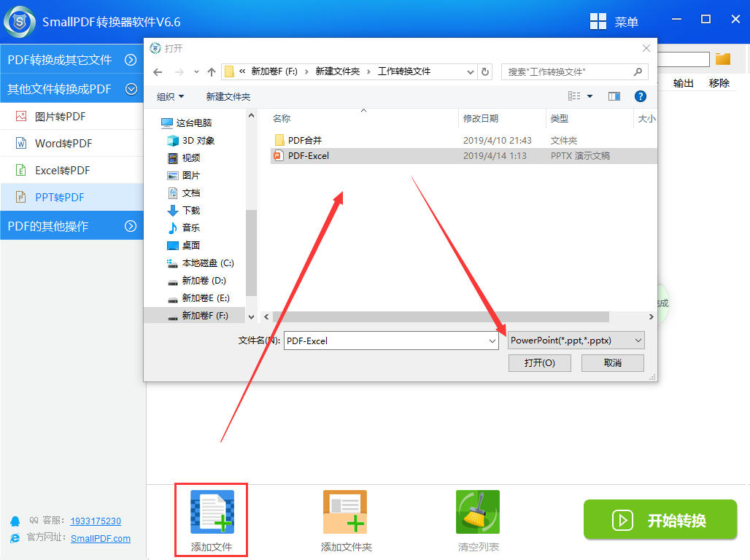This screenshot has height=560, width=750.
Task: Click the SmallPDF shield logo
Action: [20, 22]
